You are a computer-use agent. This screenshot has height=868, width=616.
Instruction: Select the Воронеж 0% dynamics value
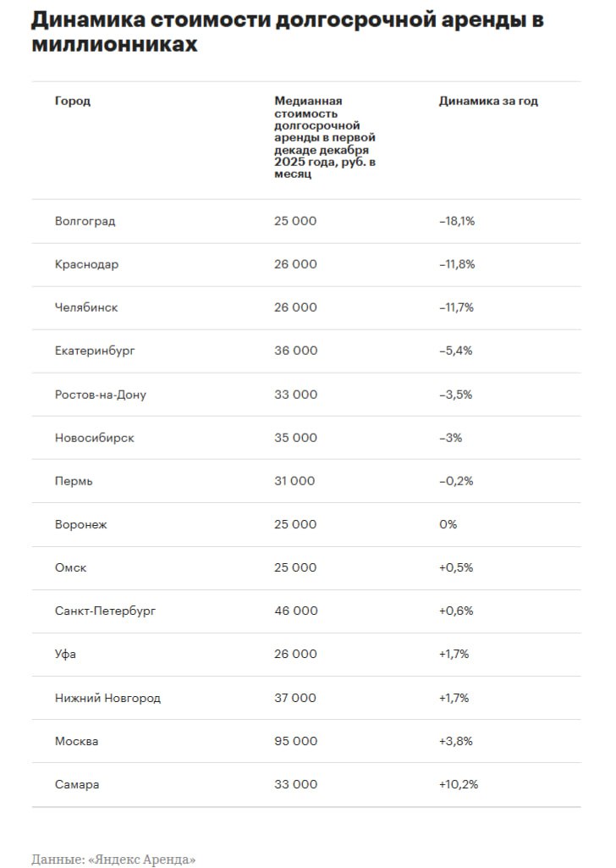pos(448,524)
